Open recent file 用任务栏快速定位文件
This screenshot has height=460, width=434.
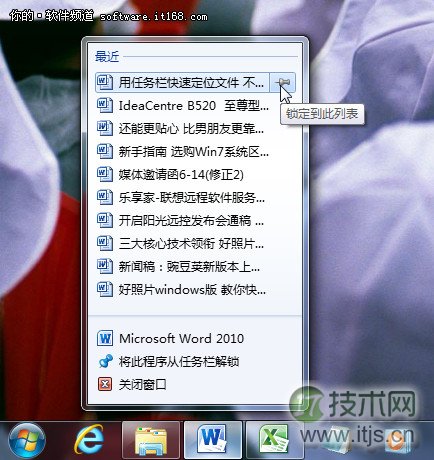[182, 82]
